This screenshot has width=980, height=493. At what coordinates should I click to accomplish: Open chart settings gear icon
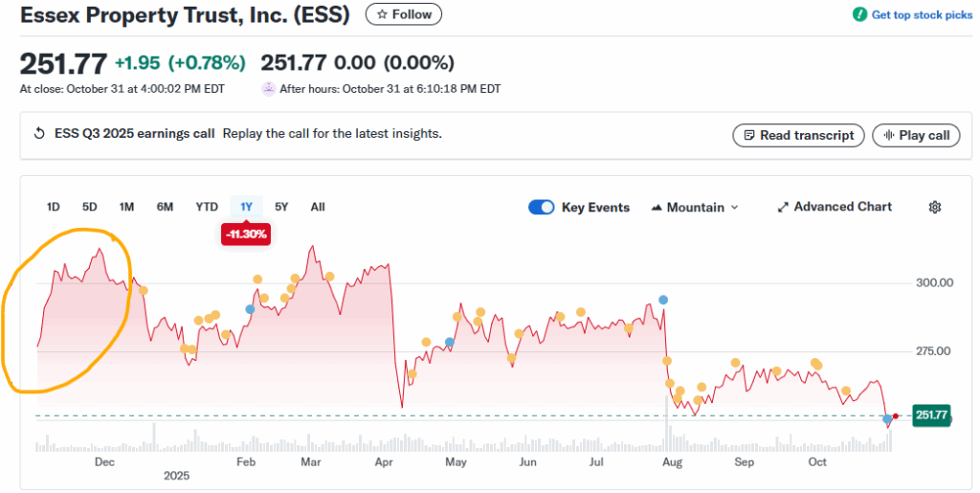(x=935, y=207)
